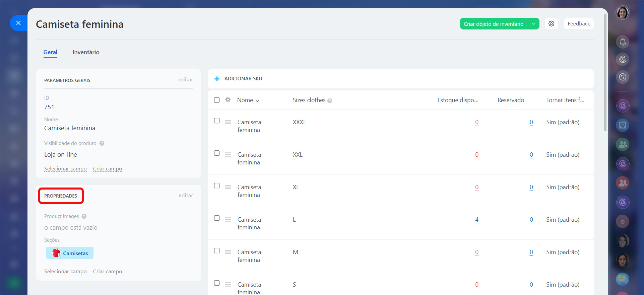Click the Estoque dispo... column header

click(458, 100)
